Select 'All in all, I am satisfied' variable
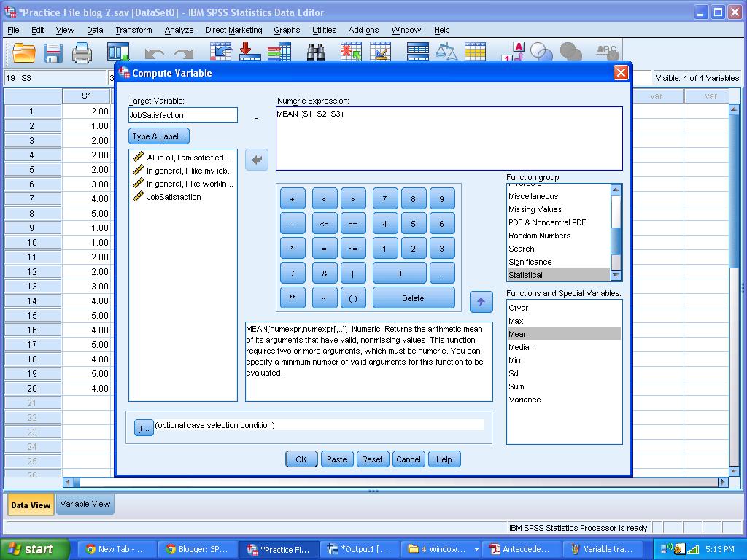Viewport: 747px width, 560px height. [x=183, y=157]
